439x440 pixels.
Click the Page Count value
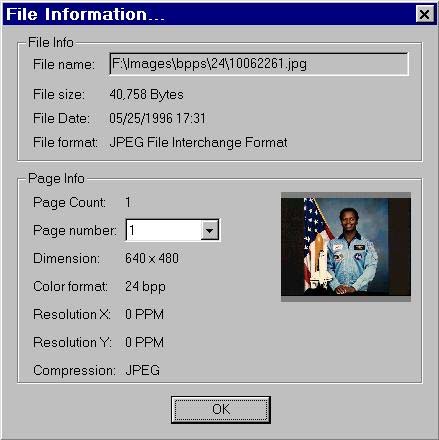click(128, 202)
